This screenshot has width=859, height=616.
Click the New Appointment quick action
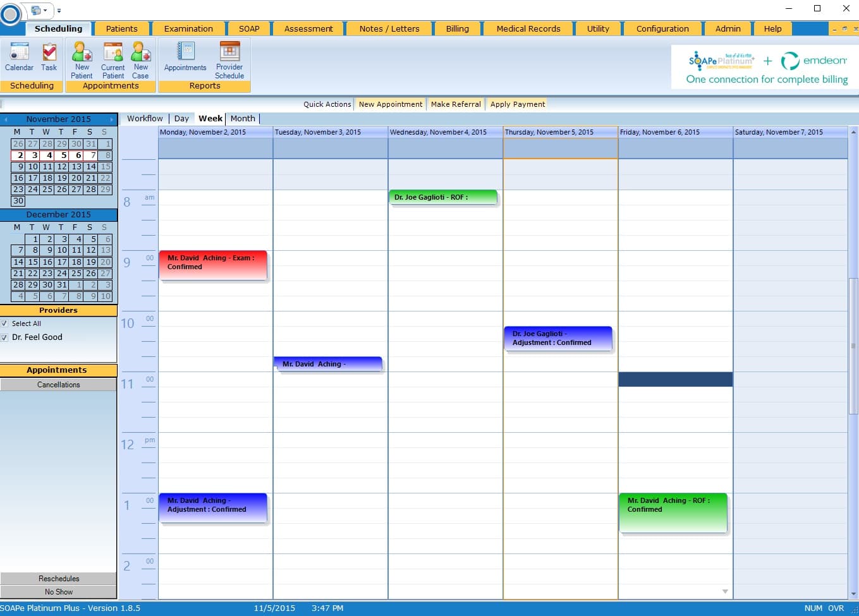(x=390, y=104)
